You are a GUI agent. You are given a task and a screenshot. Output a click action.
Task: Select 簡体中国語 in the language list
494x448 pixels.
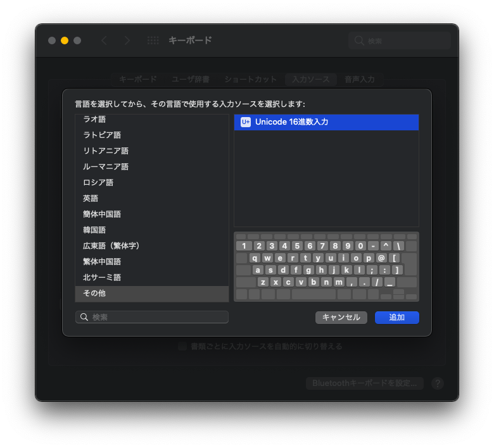(152, 214)
